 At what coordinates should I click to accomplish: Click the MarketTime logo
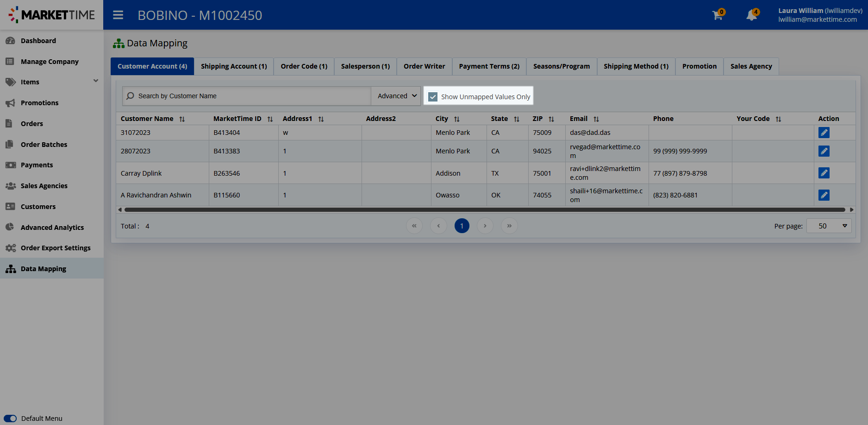52,15
